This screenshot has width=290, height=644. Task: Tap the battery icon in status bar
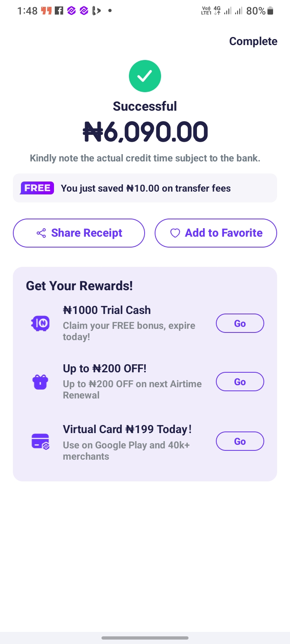270,11
